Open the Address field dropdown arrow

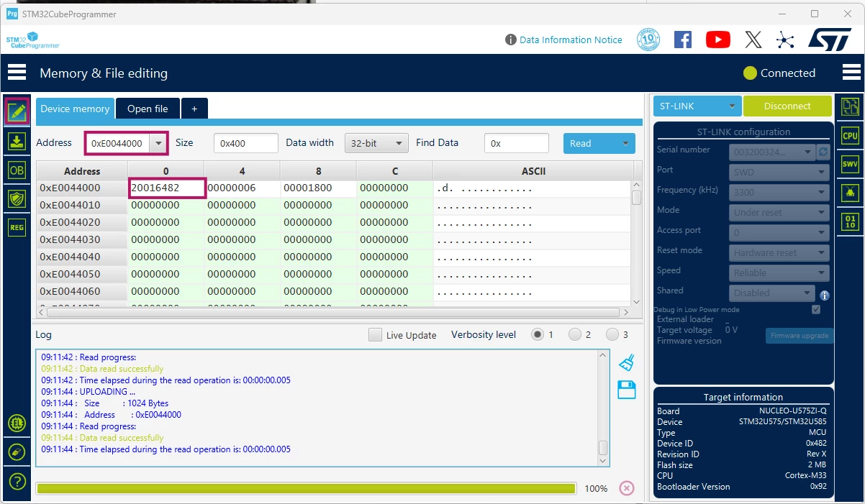tap(158, 143)
